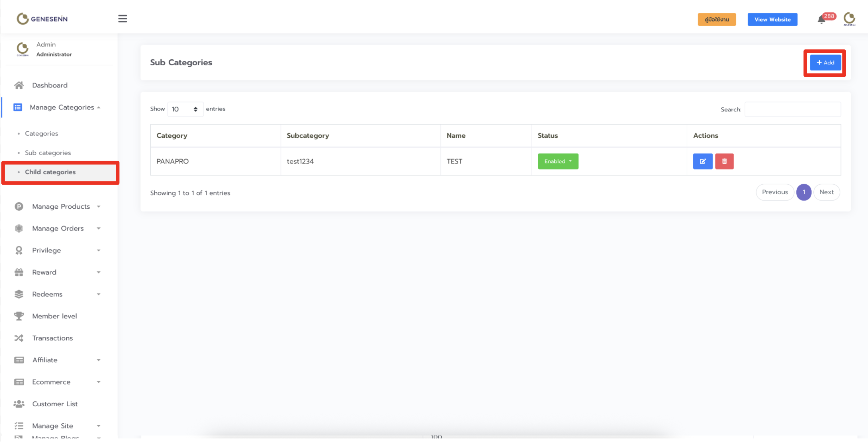Click the blue Add button
868x442 pixels.
[x=825, y=62]
